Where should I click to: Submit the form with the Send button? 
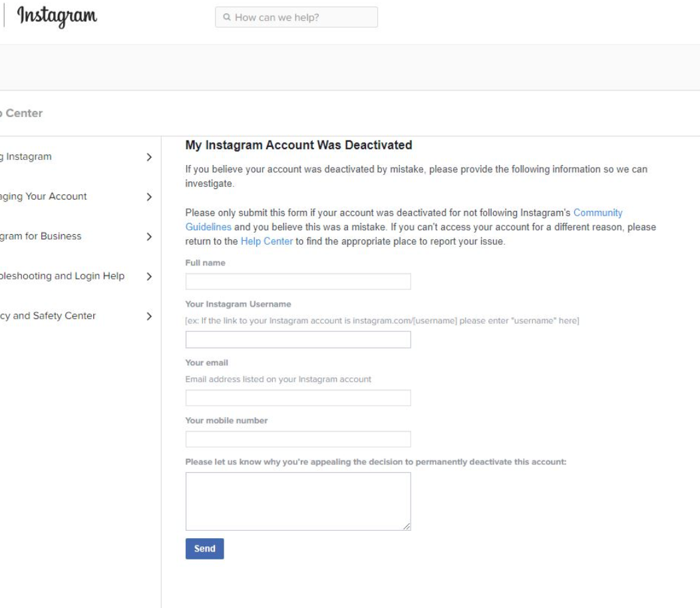tap(204, 549)
